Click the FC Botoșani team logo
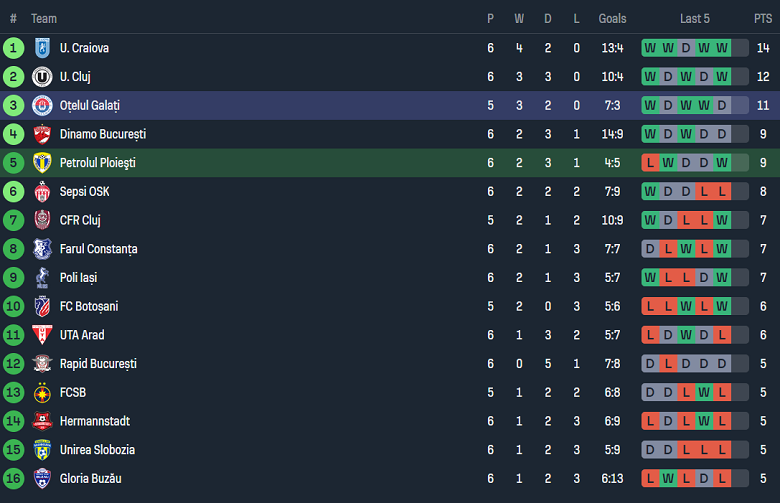780x503 pixels. pyautogui.click(x=42, y=307)
